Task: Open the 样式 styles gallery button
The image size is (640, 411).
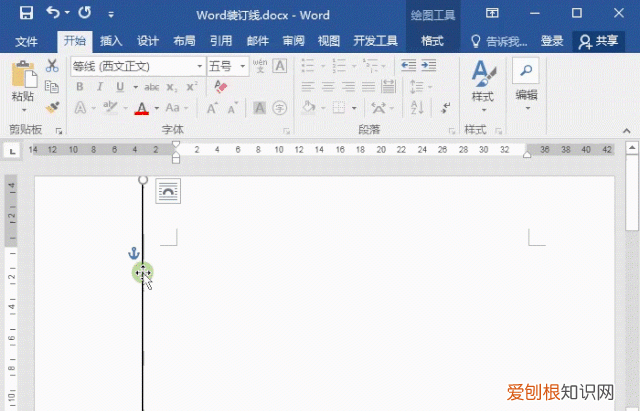Action: pos(483,86)
